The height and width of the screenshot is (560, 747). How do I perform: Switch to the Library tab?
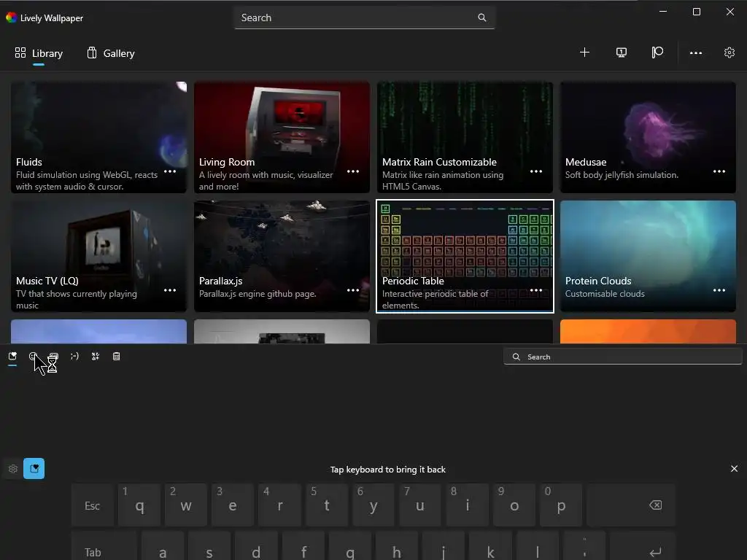39,53
